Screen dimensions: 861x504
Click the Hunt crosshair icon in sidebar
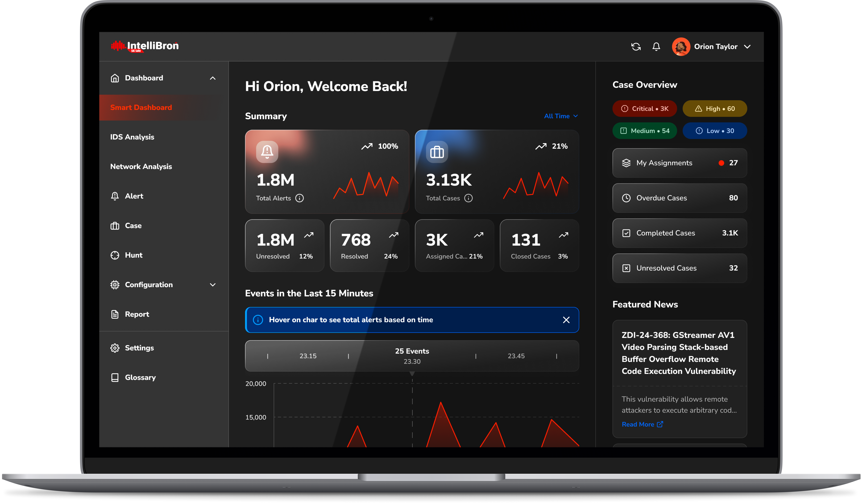coord(115,255)
